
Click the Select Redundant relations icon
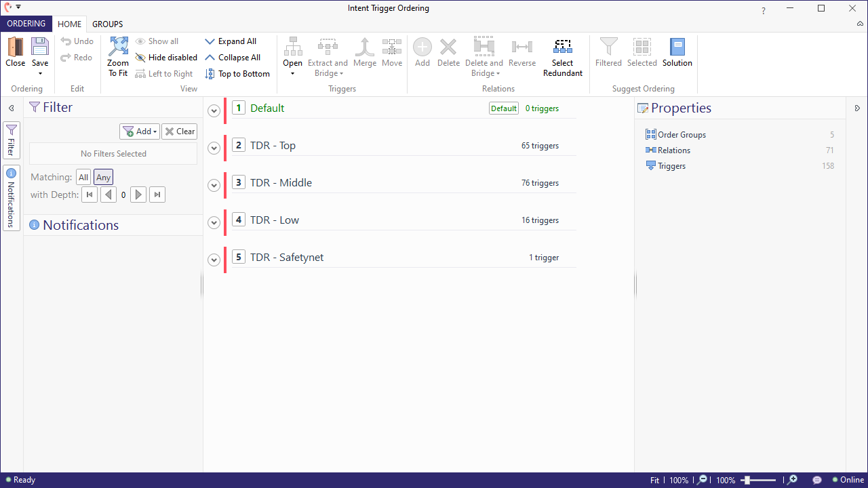pos(562,47)
